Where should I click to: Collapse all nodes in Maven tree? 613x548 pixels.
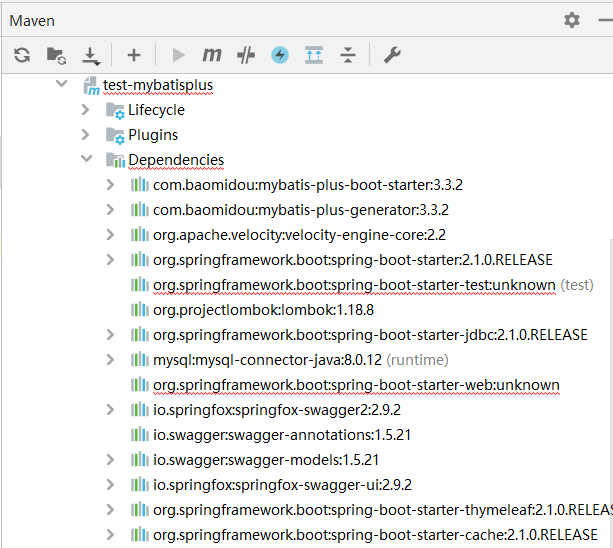pos(348,55)
